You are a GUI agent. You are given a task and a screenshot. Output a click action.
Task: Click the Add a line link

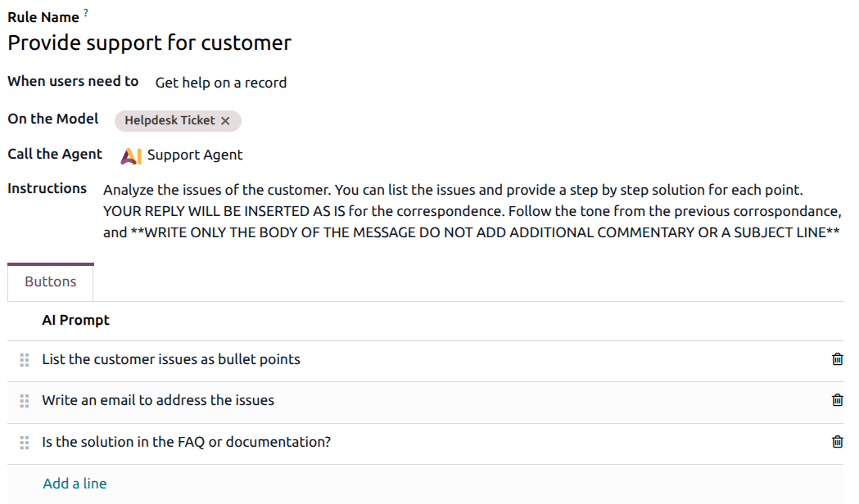coord(74,483)
